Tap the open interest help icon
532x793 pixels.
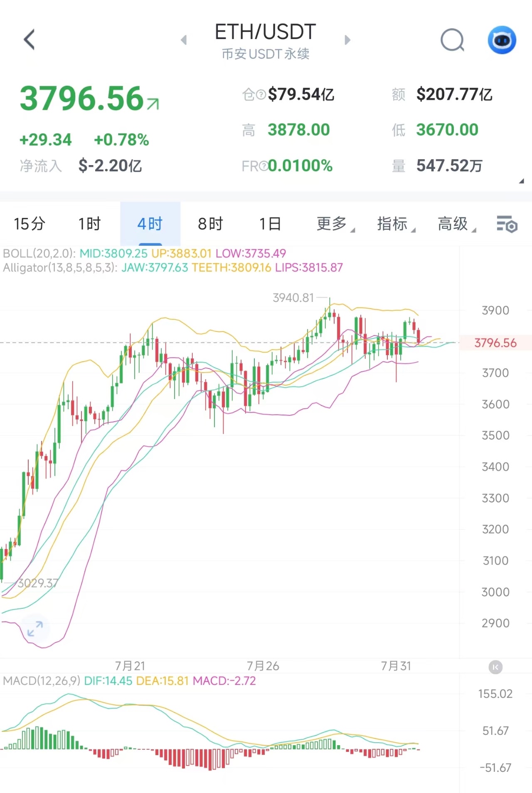coord(261,95)
